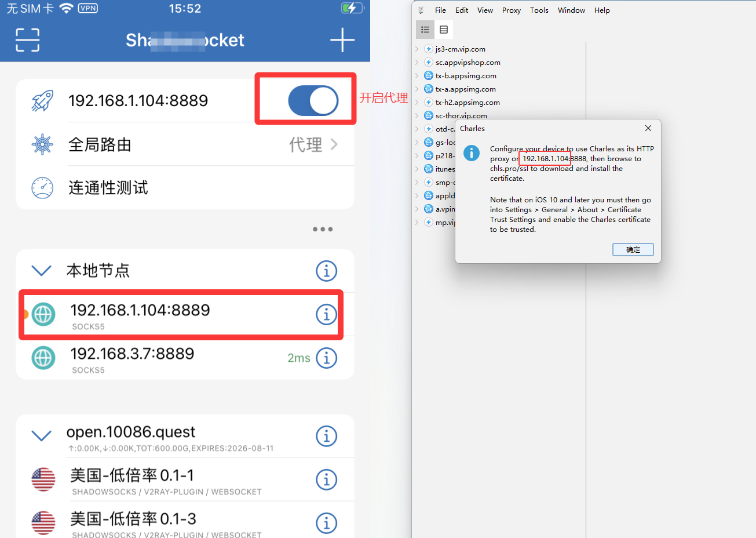The width and height of the screenshot is (756, 538).
Task: Open 全局路由 routing setting
Action: pyautogui.click(x=185, y=144)
